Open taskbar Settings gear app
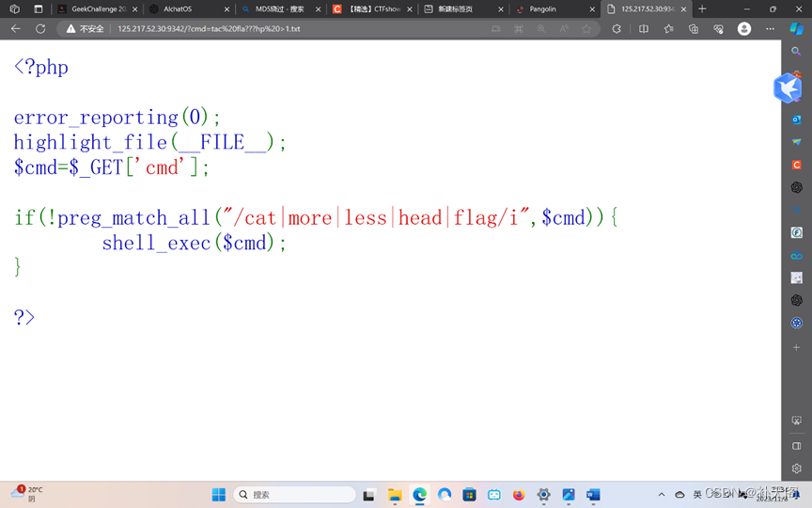This screenshot has width=812, height=508. 543,495
